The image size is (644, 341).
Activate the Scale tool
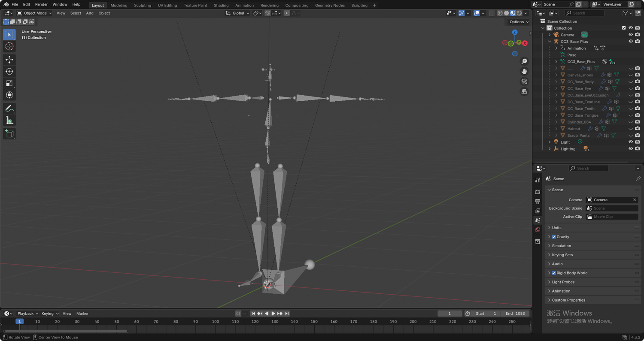(9, 83)
